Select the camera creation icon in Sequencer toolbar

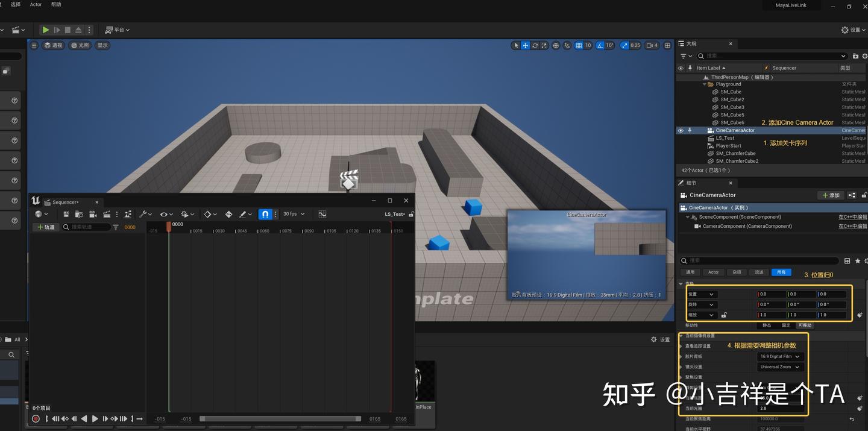[93, 214]
